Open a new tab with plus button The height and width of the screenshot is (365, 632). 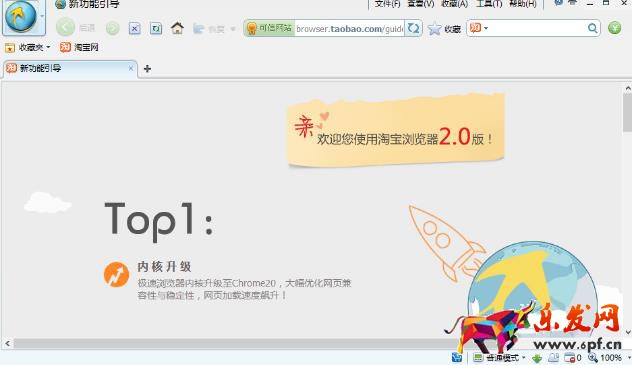tap(147, 69)
